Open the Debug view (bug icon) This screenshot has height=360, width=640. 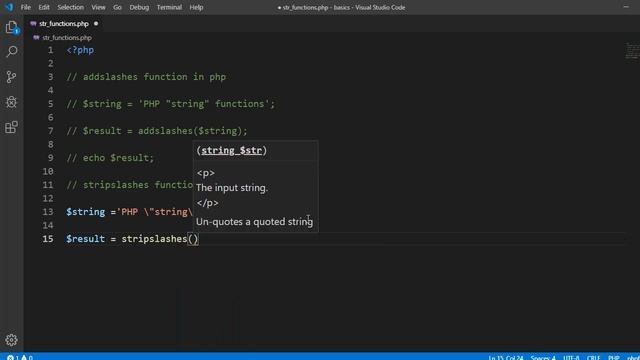coord(11,102)
